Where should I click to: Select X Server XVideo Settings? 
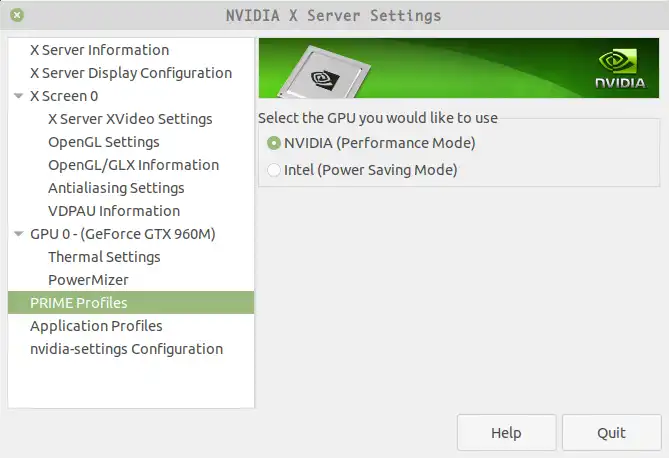coord(130,119)
